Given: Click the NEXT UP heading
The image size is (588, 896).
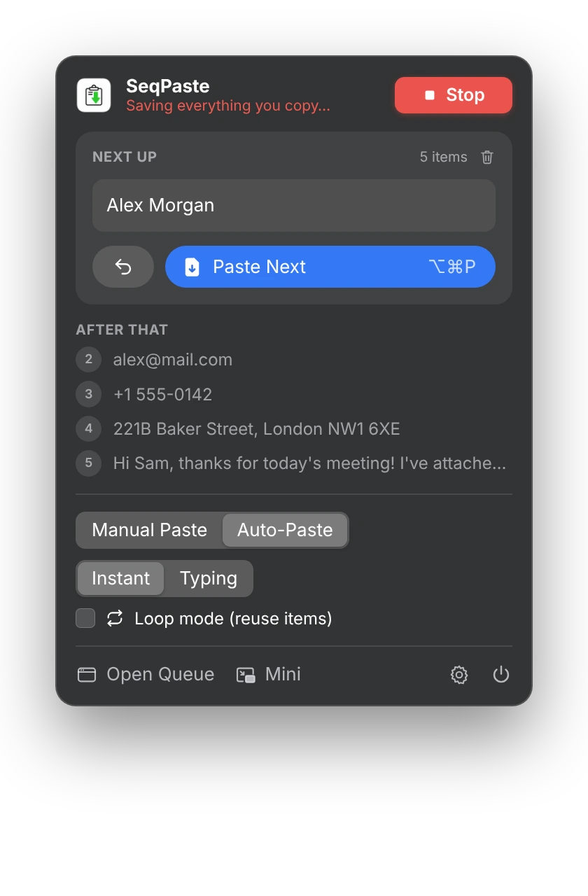Looking at the screenshot, I should [125, 157].
